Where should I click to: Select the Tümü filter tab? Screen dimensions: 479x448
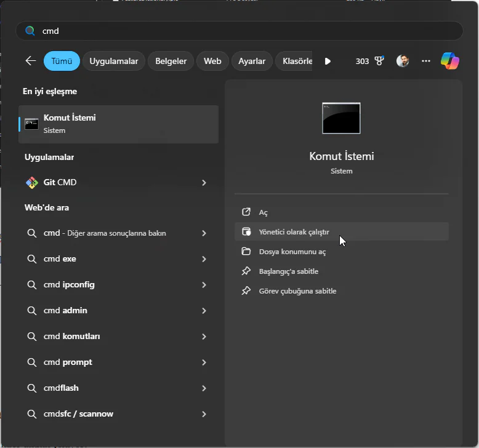pyautogui.click(x=62, y=61)
